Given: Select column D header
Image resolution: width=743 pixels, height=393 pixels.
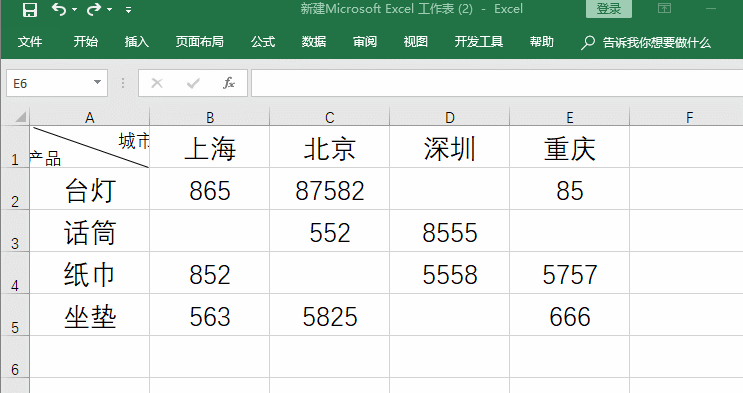Looking at the screenshot, I should coord(449,117).
